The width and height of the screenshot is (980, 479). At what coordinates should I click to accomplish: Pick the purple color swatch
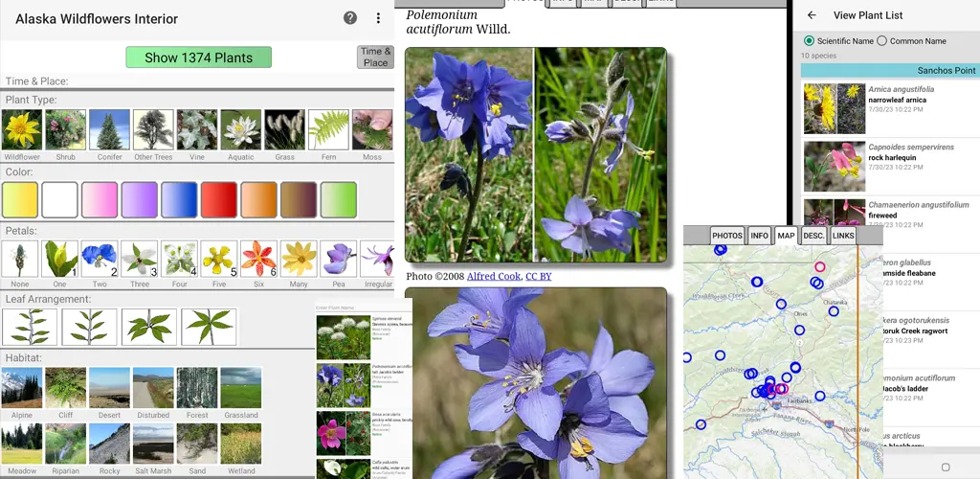point(140,200)
